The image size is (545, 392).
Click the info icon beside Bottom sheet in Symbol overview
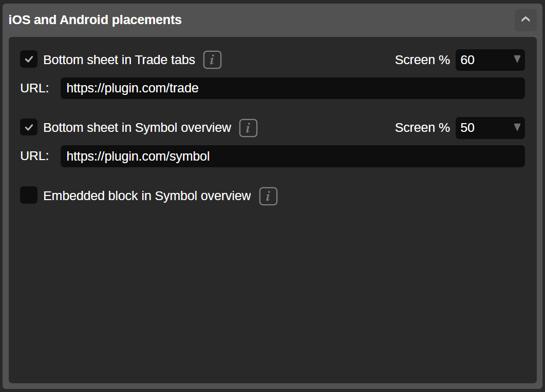(248, 128)
